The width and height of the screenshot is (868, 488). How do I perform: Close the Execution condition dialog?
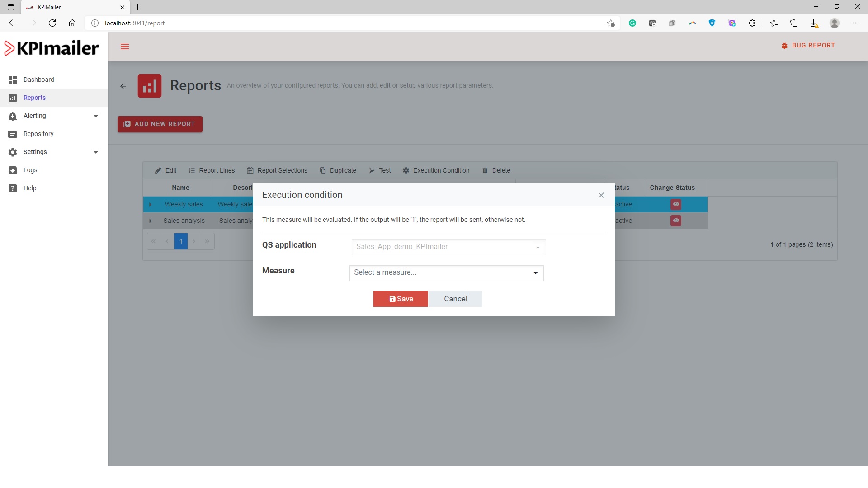(x=601, y=195)
